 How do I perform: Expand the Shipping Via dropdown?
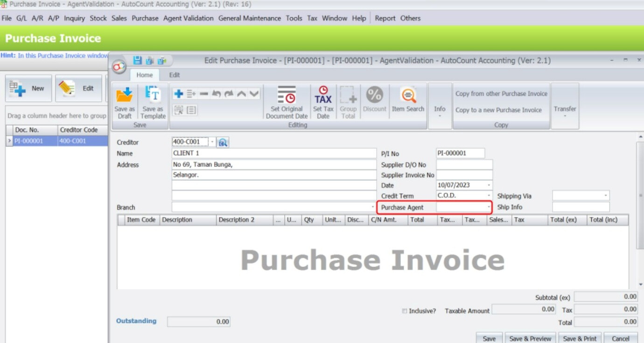(606, 196)
